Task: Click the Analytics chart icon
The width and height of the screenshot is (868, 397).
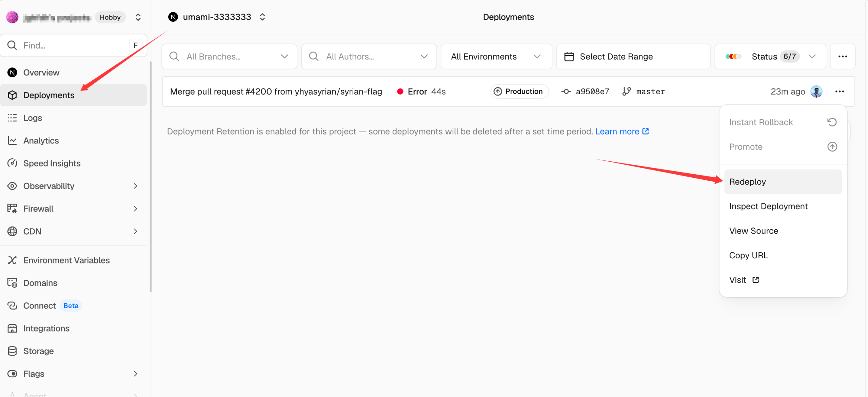Action: (12, 141)
